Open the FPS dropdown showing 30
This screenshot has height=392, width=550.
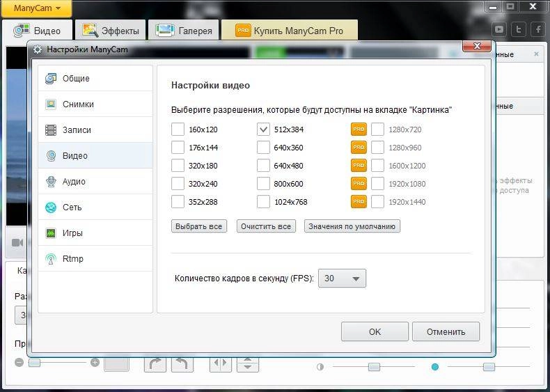342,279
